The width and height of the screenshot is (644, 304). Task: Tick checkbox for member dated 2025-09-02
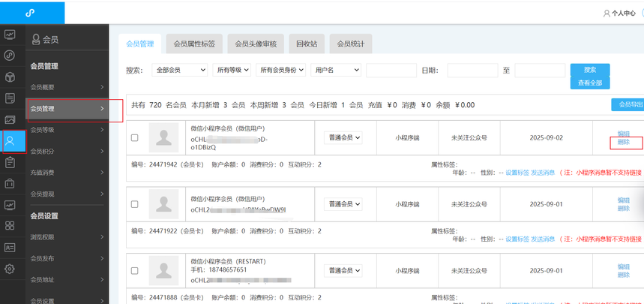tap(135, 138)
